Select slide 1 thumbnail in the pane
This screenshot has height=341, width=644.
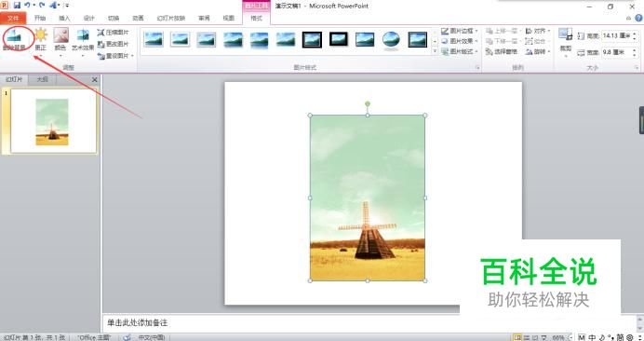[53, 121]
